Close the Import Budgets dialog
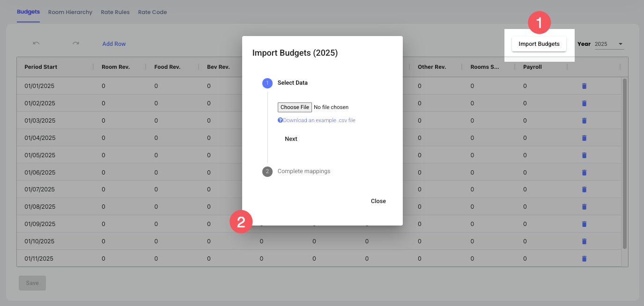The width and height of the screenshot is (644, 306). pos(378,201)
